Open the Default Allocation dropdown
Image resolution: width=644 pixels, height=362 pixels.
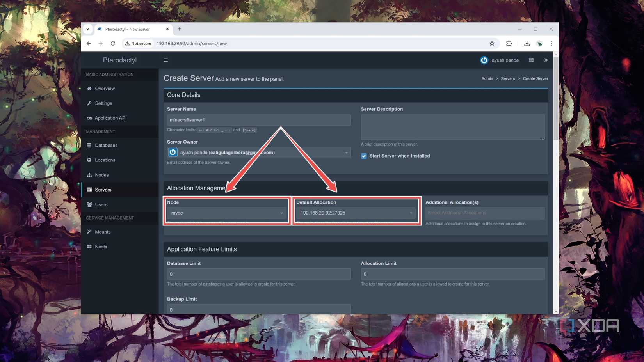pyautogui.click(x=356, y=213)
